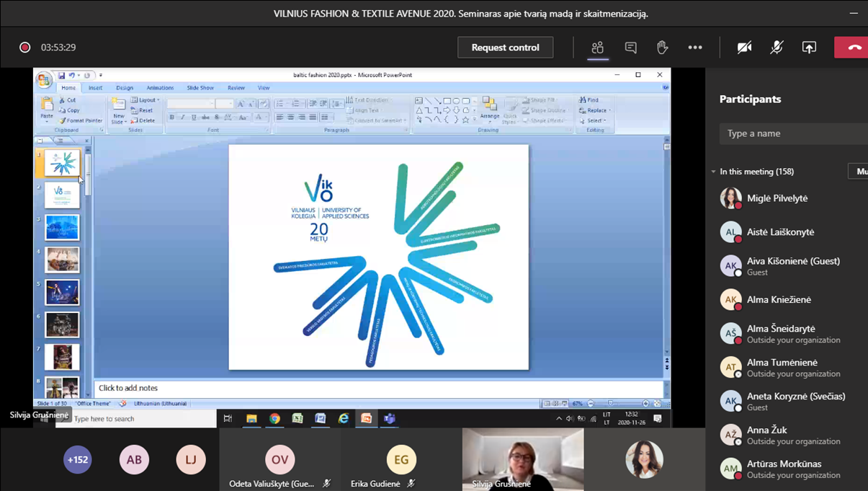Click the +152 overflow participants avatar
Viewport: 868px width, 491px height.
click(x=78, y=459)
